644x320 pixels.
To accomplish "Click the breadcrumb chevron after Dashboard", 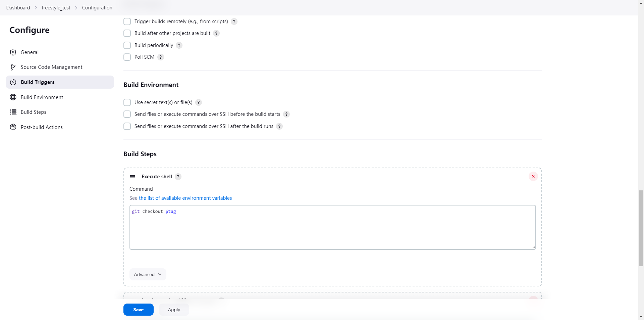I will [36, 8].
